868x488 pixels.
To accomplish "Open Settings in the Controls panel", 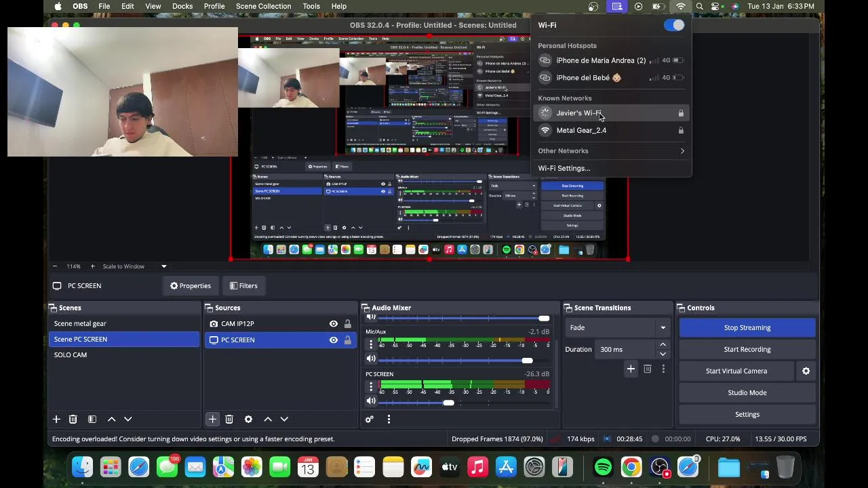I will point(747,415).
